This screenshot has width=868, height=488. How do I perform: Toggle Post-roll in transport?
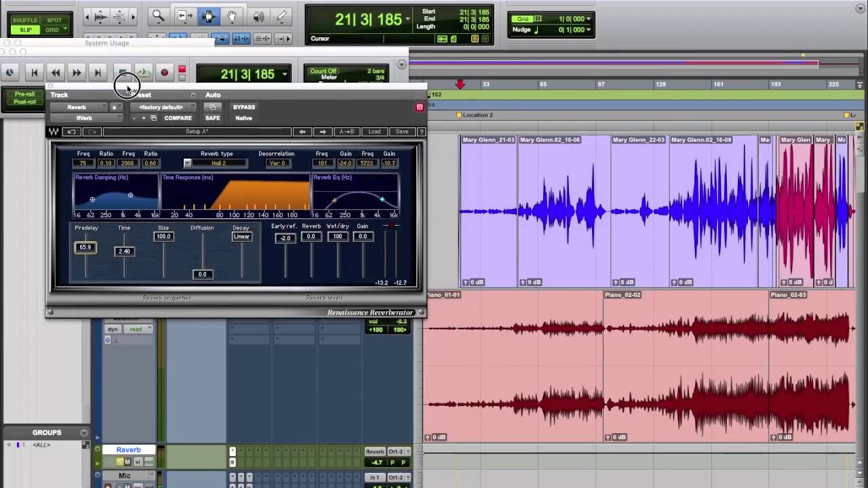point(24,102)
